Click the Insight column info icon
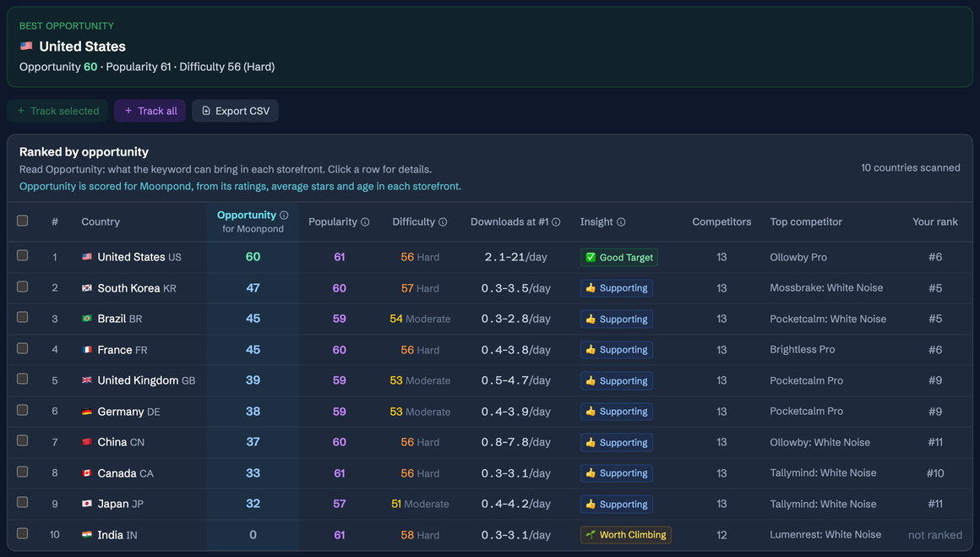 621,222
